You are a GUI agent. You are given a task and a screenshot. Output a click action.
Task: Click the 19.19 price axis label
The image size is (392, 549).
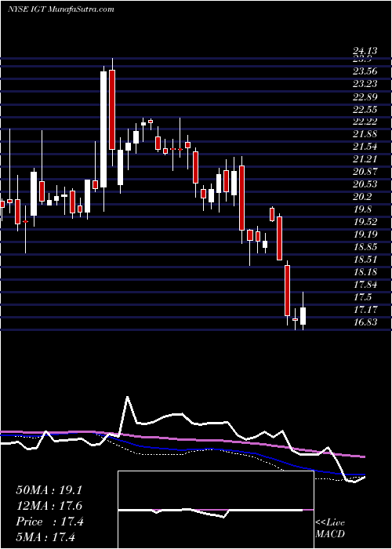pyautogui.click(x=365, y=235)
